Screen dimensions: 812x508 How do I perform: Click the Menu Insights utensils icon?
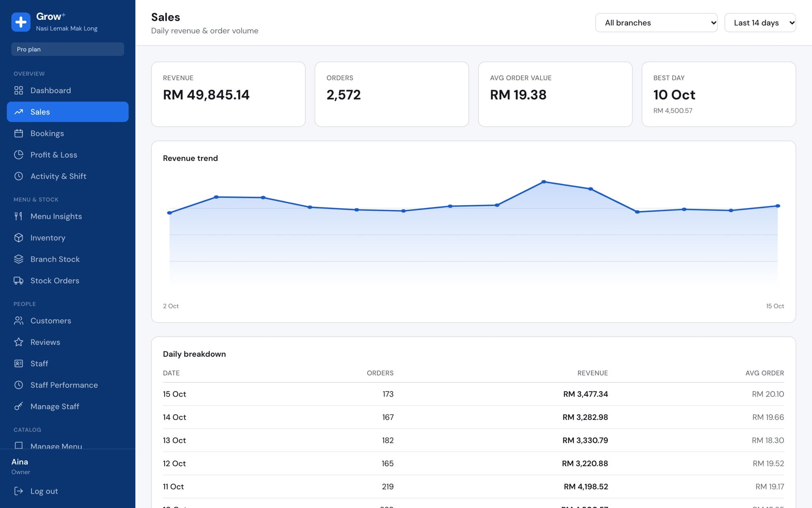pyautogui.click(x=19, y=216)
